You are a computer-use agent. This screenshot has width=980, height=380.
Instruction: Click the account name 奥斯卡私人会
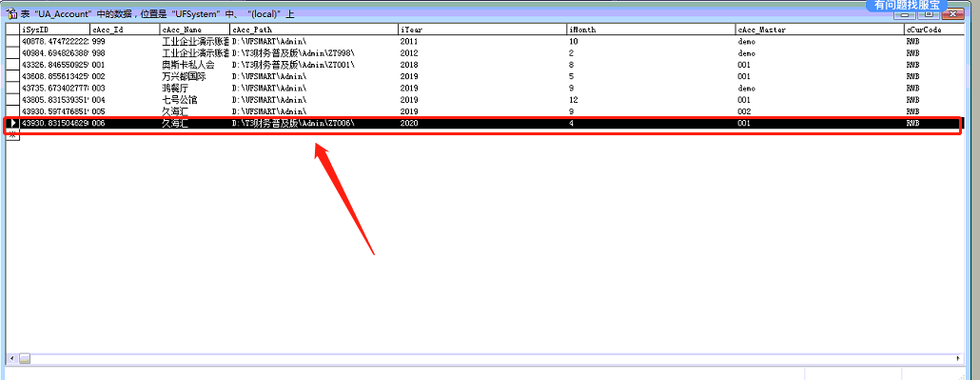188,65
